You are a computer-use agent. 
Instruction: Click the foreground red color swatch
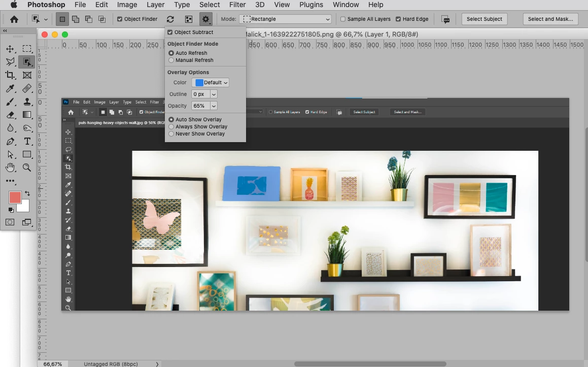click(15, 197)
